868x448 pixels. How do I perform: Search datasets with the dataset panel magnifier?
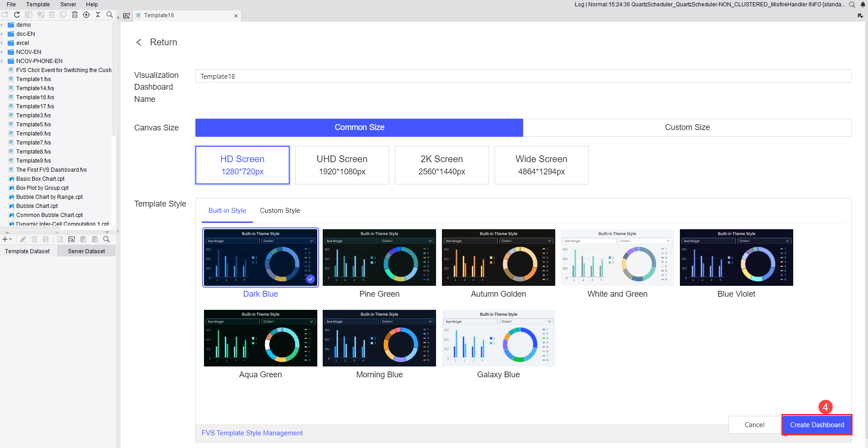107,239
